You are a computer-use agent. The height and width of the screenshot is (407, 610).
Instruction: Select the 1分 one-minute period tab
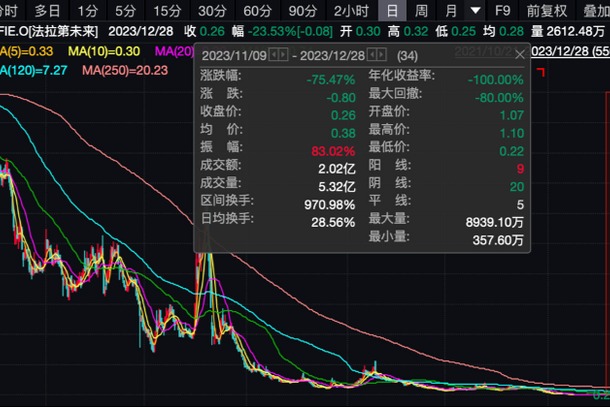(x=88, y=11)
